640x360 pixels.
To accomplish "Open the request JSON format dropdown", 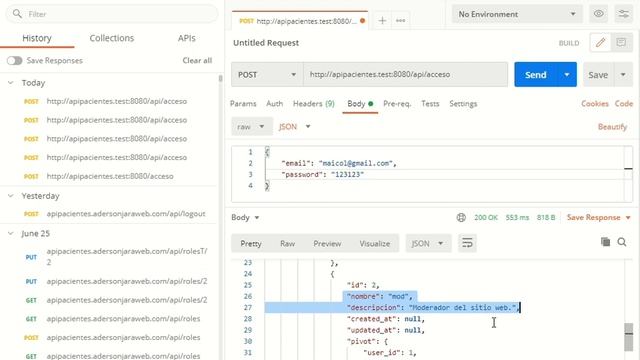I will coord(294,127).
